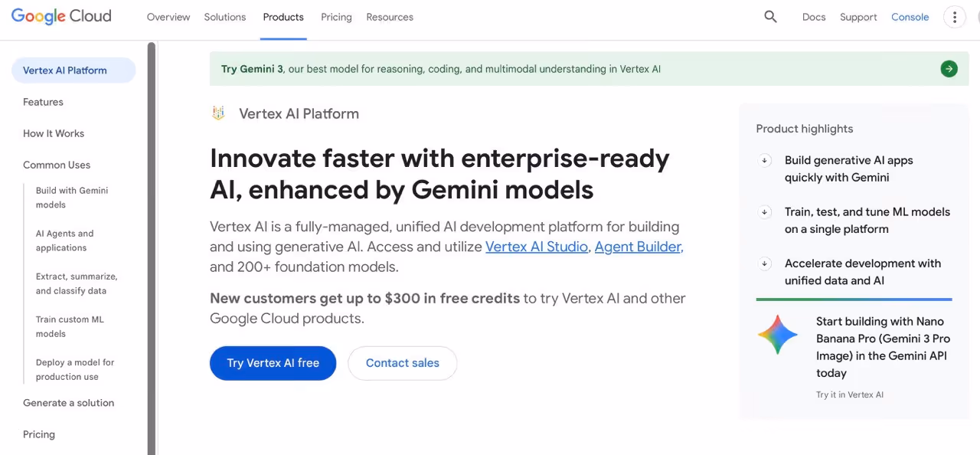The image size is (980, 455).
Task: Expand the Accelerate development highlight
Action: click(765, 264)
